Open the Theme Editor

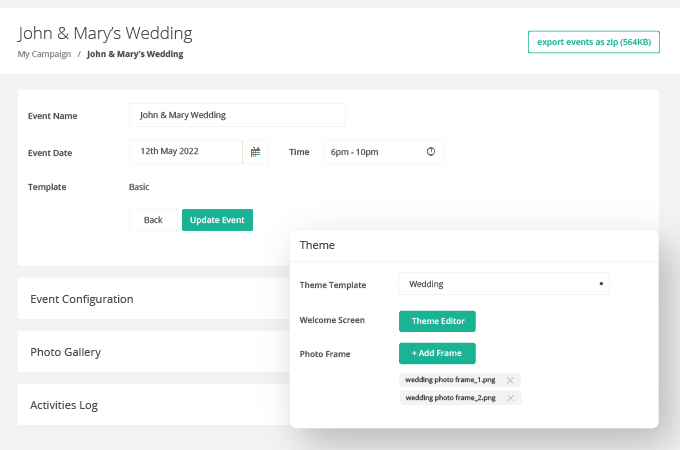(437, 321)
